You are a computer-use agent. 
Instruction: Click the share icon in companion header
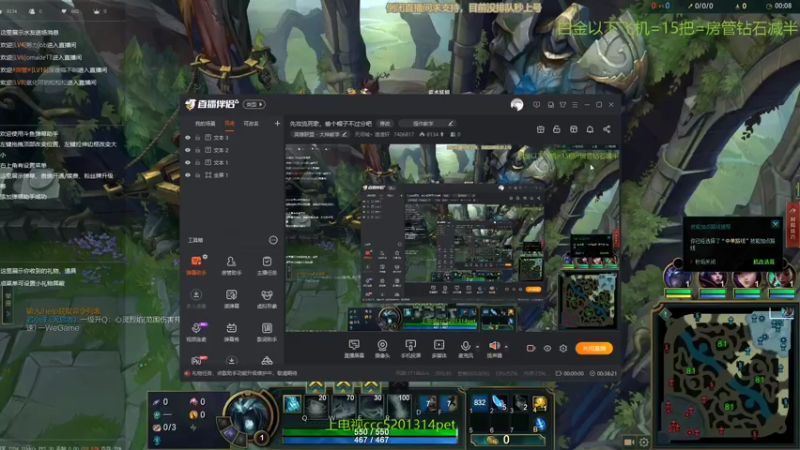pyautogui.click(x=607, y=130)
